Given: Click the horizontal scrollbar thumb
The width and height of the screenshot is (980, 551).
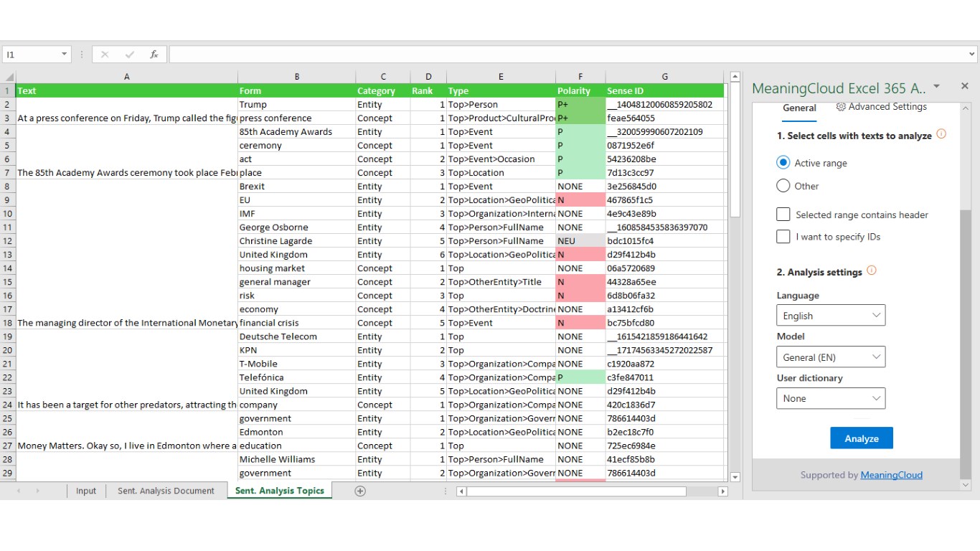Looking at the screenshot, I should [576, 491].
